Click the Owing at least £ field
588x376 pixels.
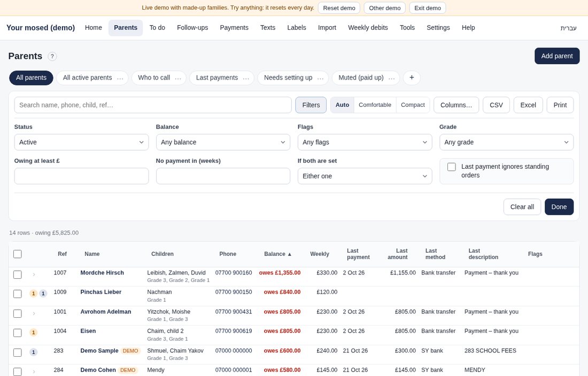[81, 176]
